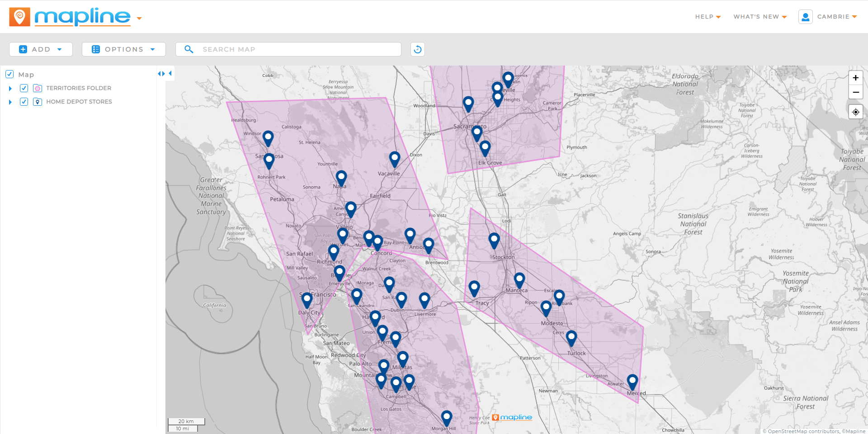
Task: Click the user profile avatar icon
Action: 805,17
